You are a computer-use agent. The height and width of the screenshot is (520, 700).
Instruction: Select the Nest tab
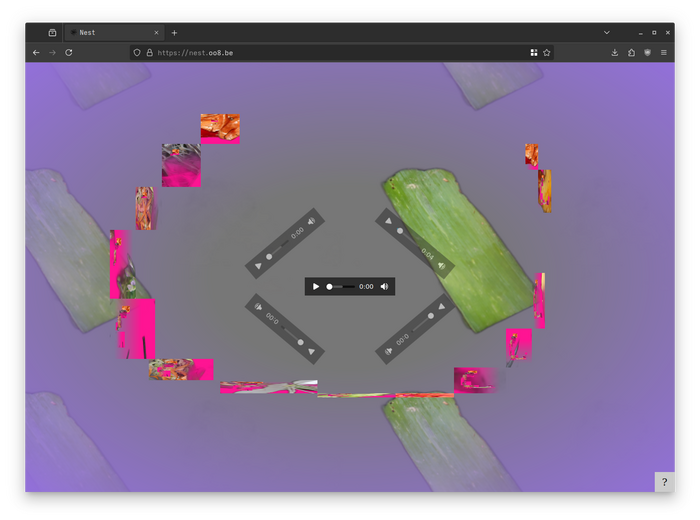[x=115, y=33]
